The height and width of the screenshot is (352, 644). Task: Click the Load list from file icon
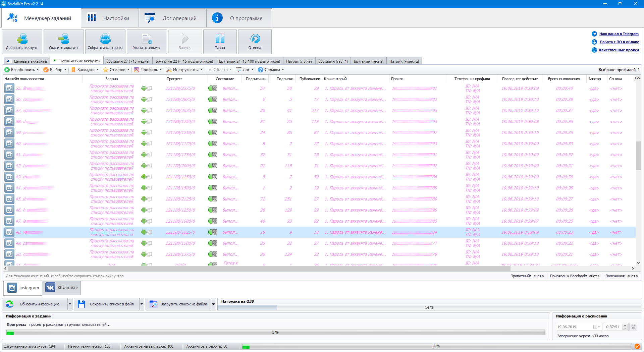153,304
